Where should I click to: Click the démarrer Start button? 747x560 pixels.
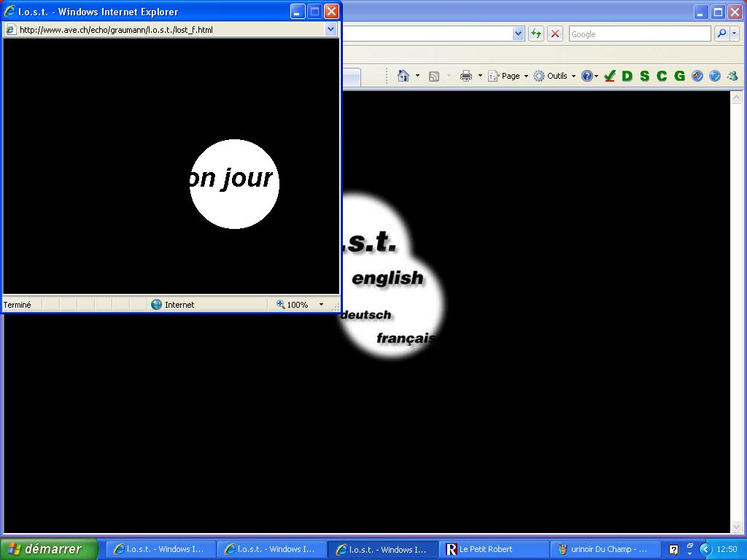point(49,549)
